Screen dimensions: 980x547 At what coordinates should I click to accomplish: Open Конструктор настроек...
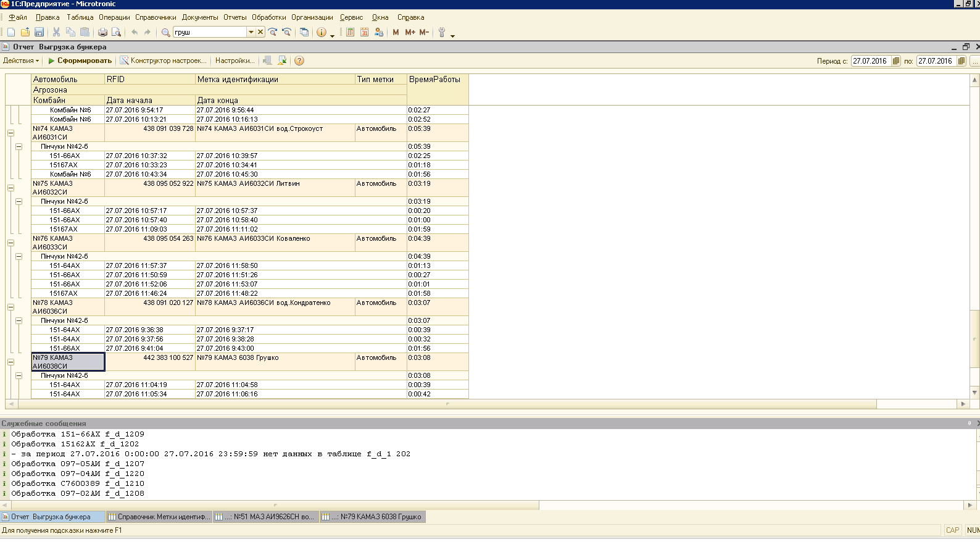click(163, 61)
